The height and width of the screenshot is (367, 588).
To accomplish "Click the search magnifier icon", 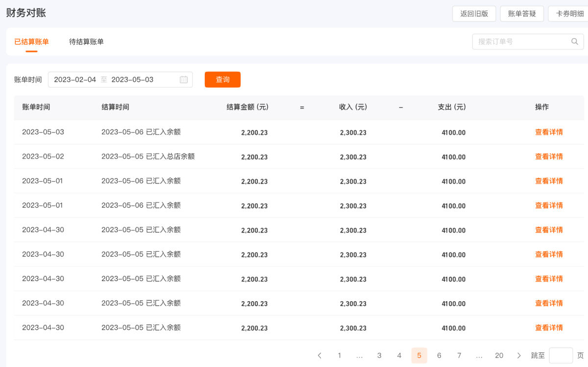I will coord(575,42).
